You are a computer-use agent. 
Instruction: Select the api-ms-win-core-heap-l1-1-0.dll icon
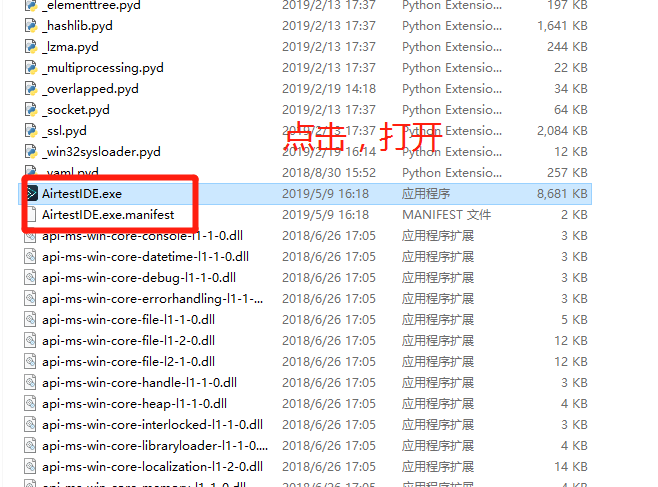pyautogui.click(x=30, y=404)
